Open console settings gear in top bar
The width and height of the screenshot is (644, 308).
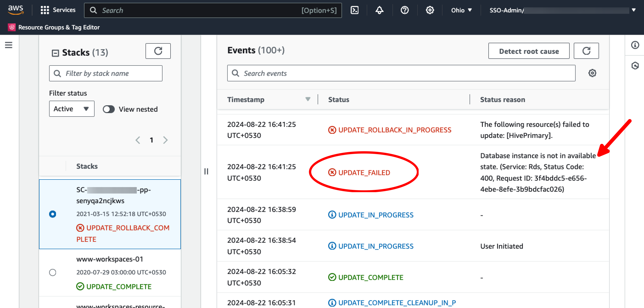[430, 10]
